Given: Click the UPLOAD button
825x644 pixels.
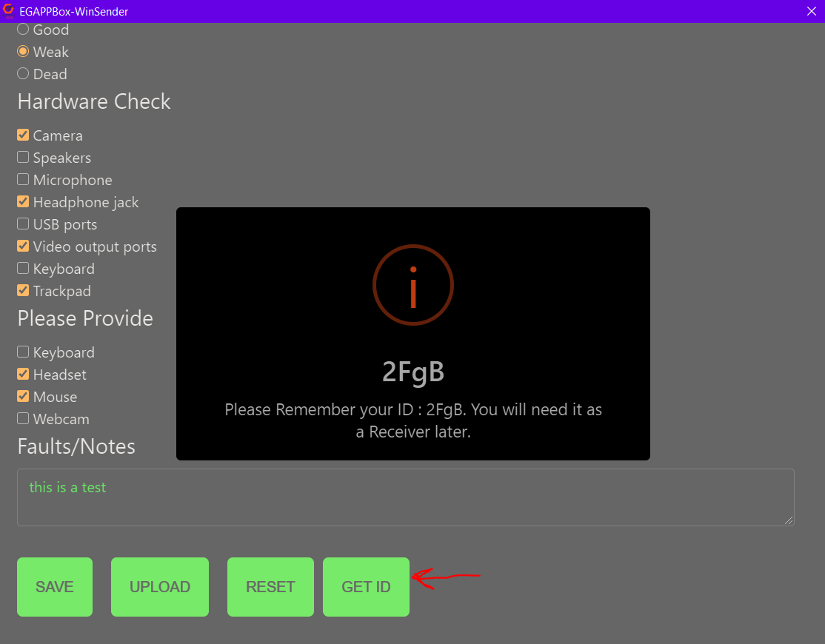Looking at the screenshot, I should point(160,587).
